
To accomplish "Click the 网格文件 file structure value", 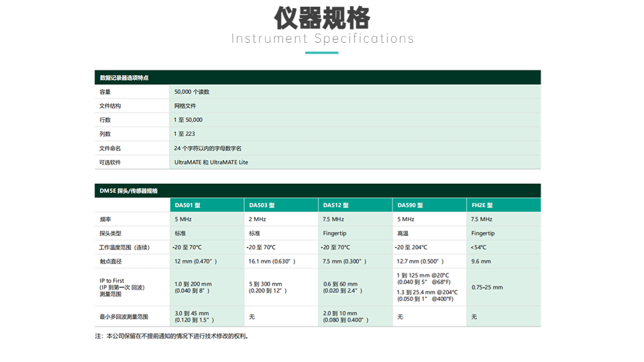I will 185,106.
